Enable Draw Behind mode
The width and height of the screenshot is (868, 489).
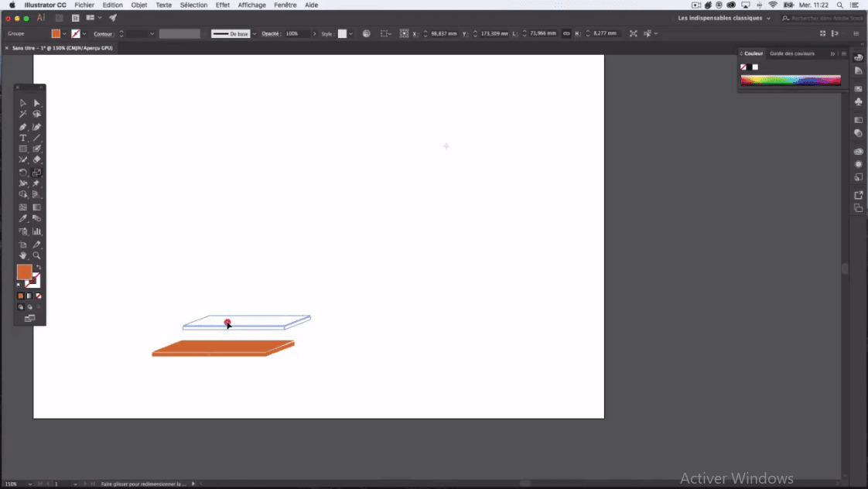pyautogui.click(x=29, y=307)
